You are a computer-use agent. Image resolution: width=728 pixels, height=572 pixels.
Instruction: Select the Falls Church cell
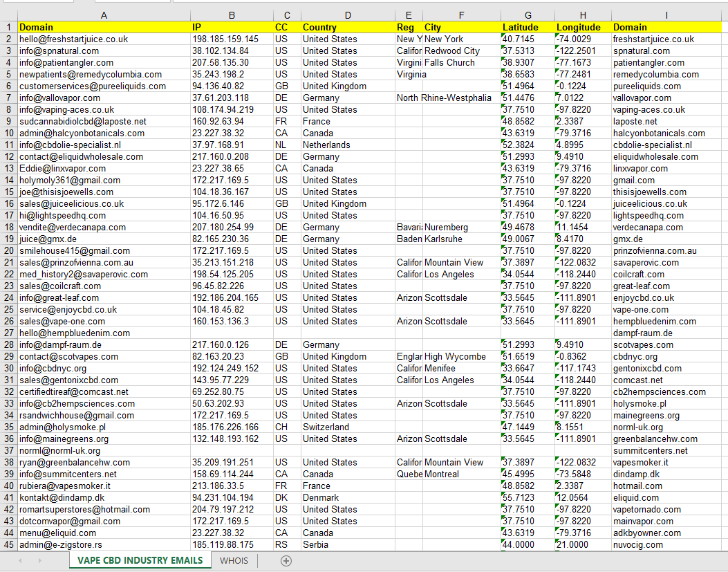tap(462, 63)
